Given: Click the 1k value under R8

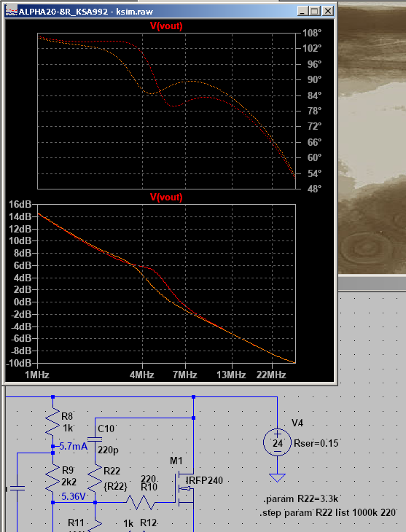Looking at the screenshot, I should click(68, 429).
